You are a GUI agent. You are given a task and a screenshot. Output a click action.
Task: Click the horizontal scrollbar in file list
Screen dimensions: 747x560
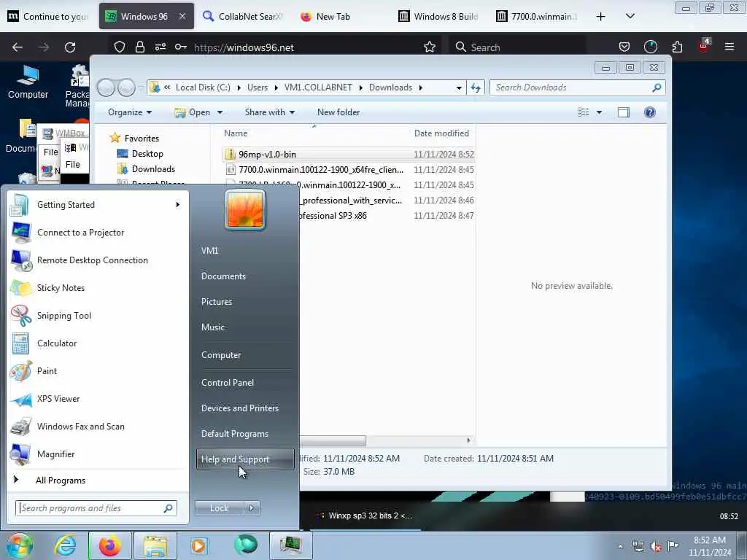pyautogui.click(x=333, y=440)
